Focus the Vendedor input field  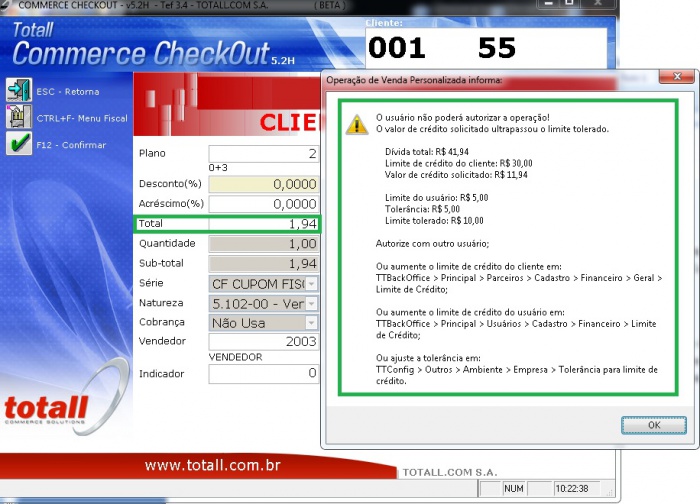pos(263,342)
